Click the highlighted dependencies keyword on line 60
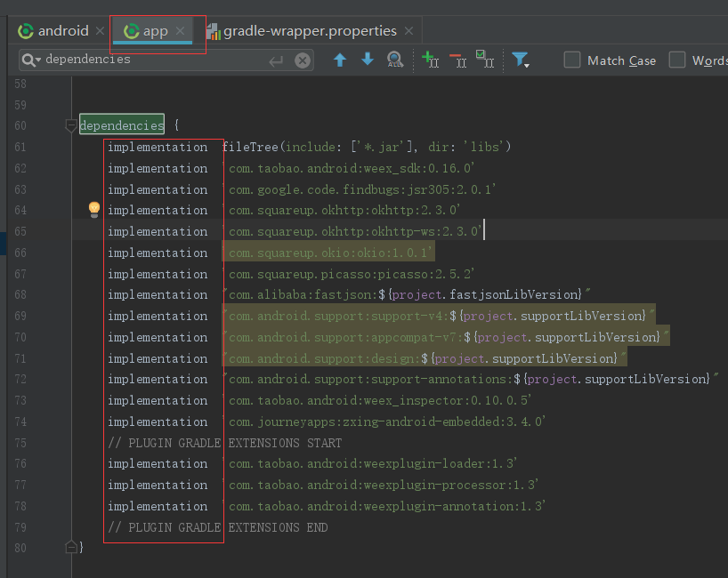 click(x=122, y=124)
